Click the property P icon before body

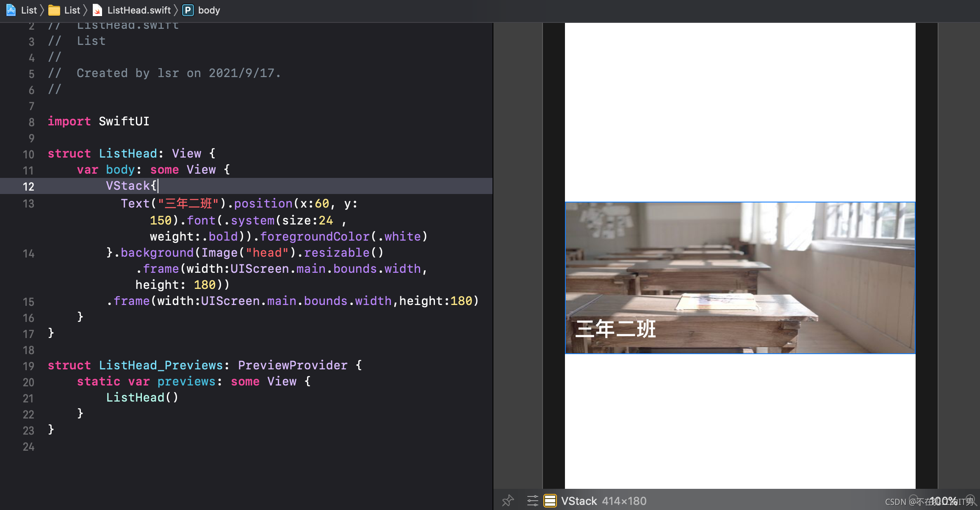coord(188,10)
